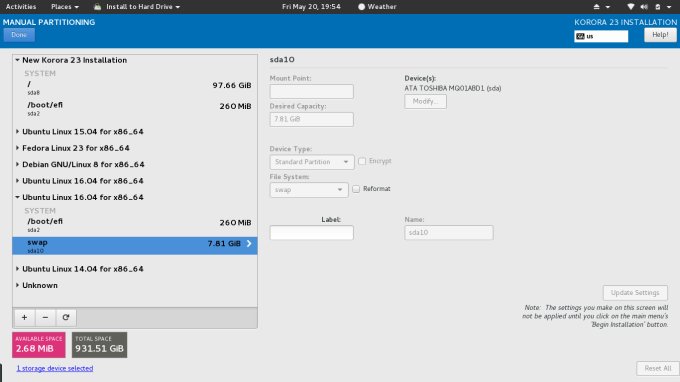Open the system menu arrow at the top bar's end
This screenshot has width=680, height=382.
coord(669,7)
